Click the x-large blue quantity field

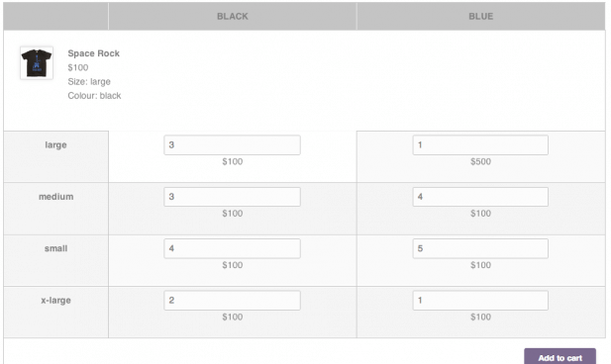[x=480, y=300]
